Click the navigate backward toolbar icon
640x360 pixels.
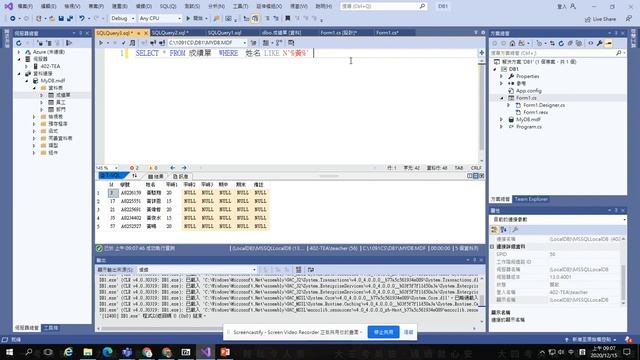[x=13, y=18]
